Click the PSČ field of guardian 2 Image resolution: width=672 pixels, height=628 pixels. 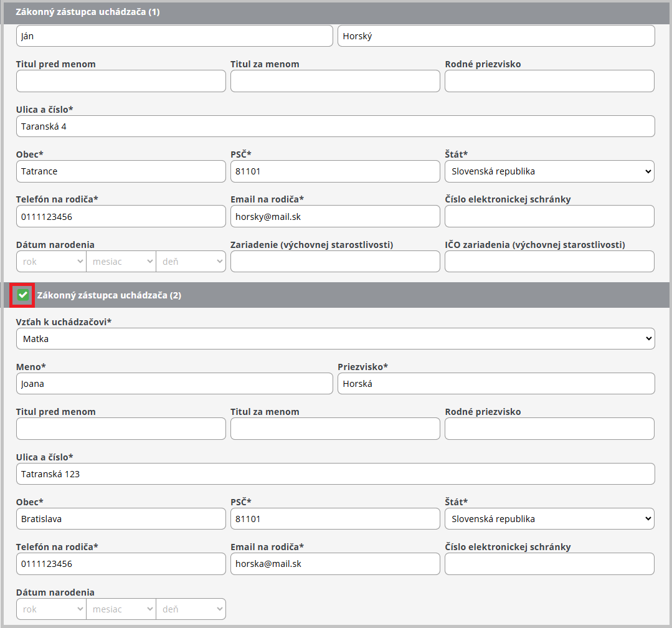point(335,519)
